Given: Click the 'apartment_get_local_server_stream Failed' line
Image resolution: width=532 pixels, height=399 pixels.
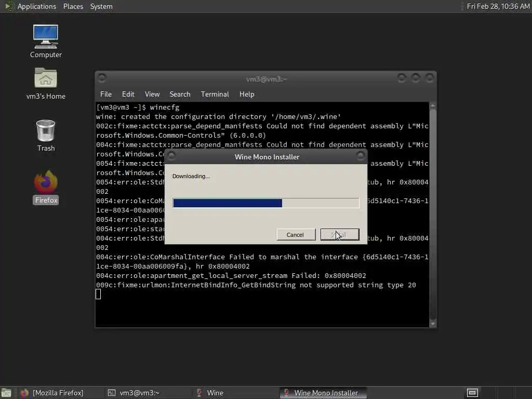Looking at the screenshot, I should (231, 275).
